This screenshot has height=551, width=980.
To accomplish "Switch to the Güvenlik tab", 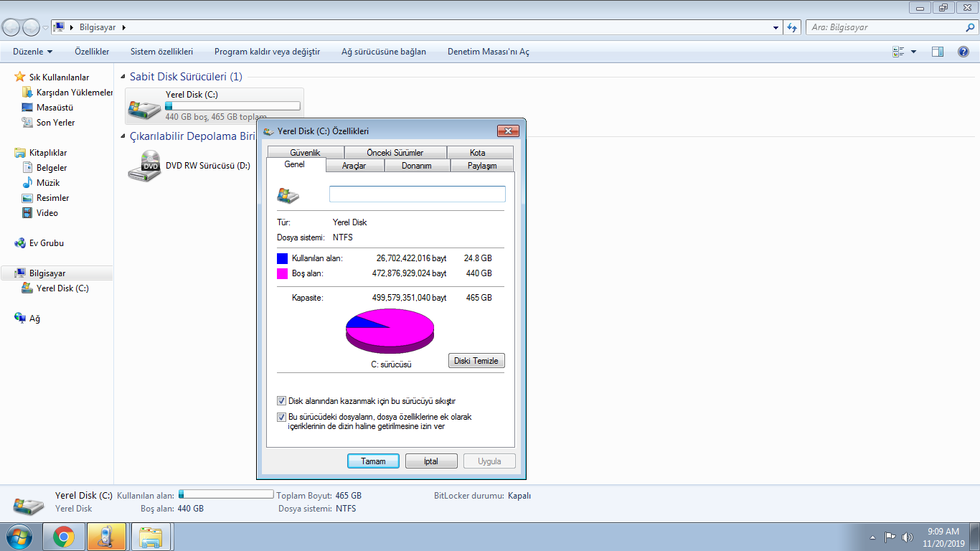I will [305, 152].
